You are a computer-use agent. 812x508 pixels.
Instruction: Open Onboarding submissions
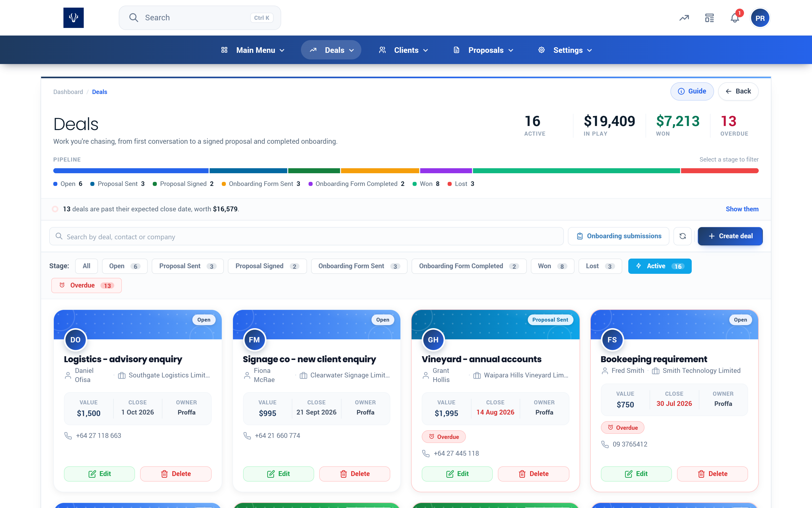[x=618, y=236]
